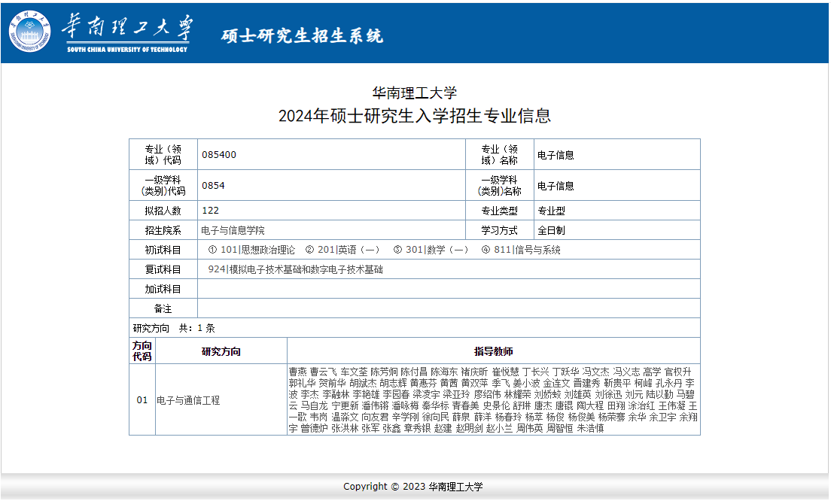This screenshot has height=504, width=831.
Task: Click the 研究方向 column header
Action: pos(221,351)
